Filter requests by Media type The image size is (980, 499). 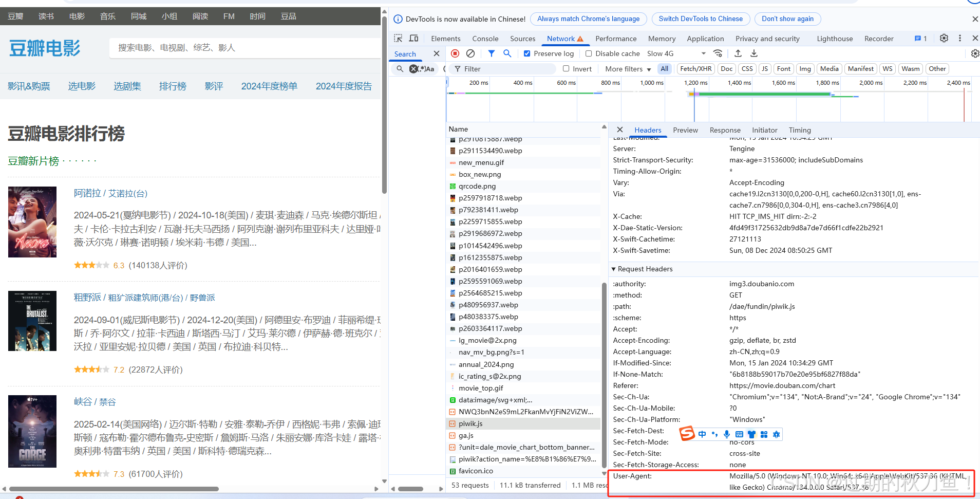pyautogui.click(x=830, y=69)
